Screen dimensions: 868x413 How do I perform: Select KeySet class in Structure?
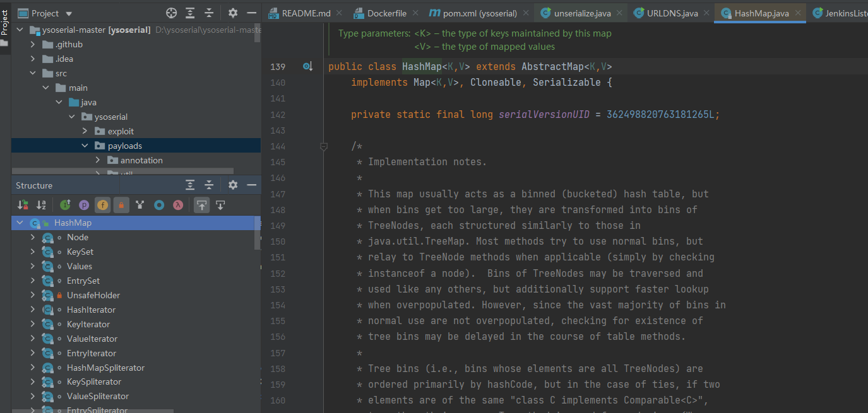(x=80, y=252)
